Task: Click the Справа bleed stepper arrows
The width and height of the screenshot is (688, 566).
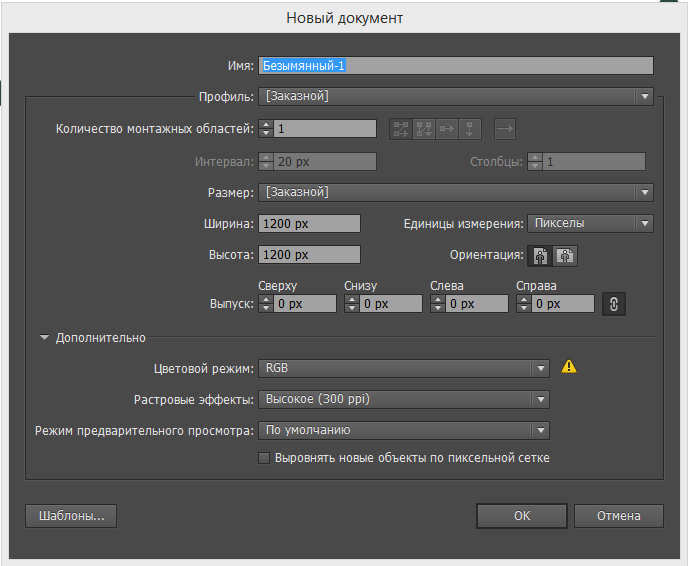Action: tap(524, 304)
